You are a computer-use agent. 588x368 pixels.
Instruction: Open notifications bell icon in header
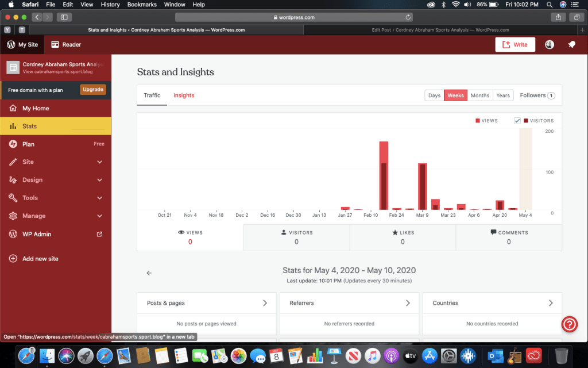click(x=571, y=45)
